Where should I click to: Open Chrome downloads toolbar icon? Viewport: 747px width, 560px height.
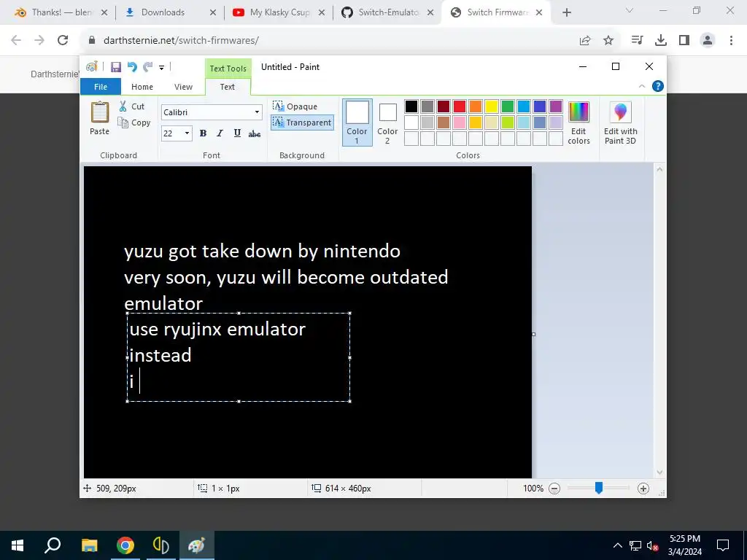[x=661, y=41]
